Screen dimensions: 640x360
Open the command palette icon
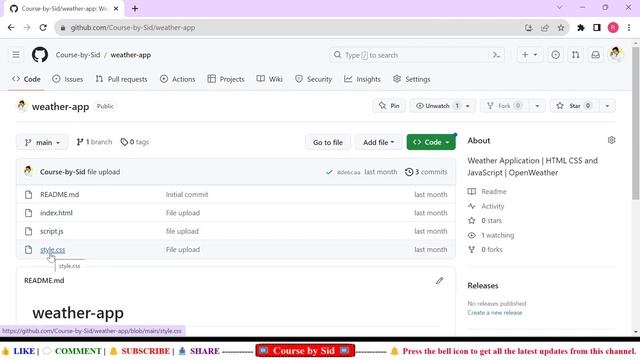point(496,55)
